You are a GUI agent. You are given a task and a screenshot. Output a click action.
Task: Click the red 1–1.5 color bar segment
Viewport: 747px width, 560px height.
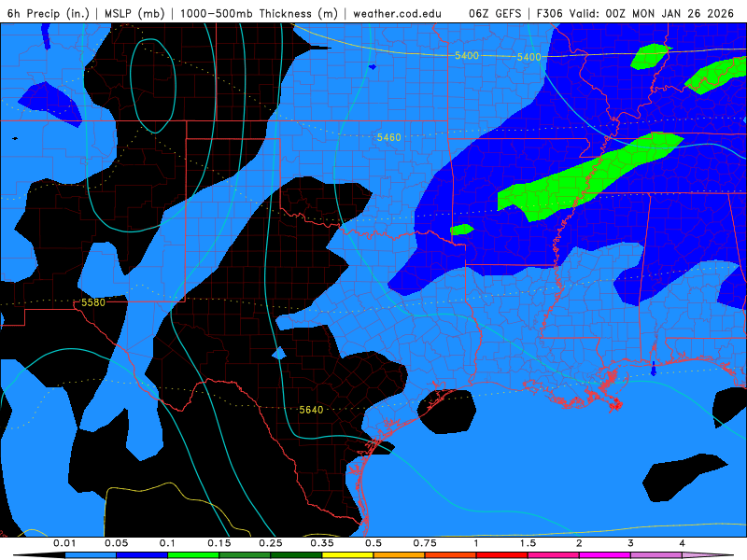pyautogui.click(x=502, y=555)
